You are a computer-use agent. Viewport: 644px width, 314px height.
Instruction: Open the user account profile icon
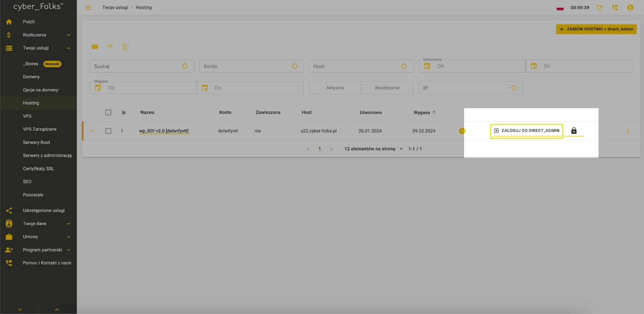coord(630,8)
